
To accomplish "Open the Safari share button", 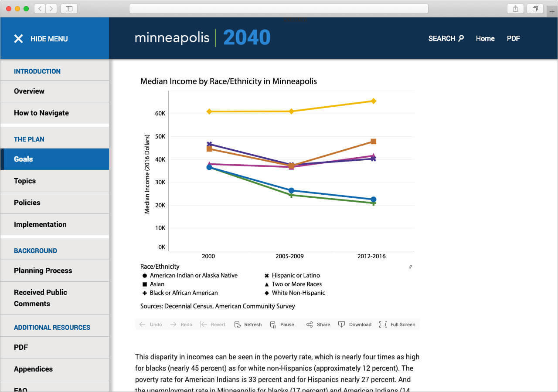I will 515,8.
